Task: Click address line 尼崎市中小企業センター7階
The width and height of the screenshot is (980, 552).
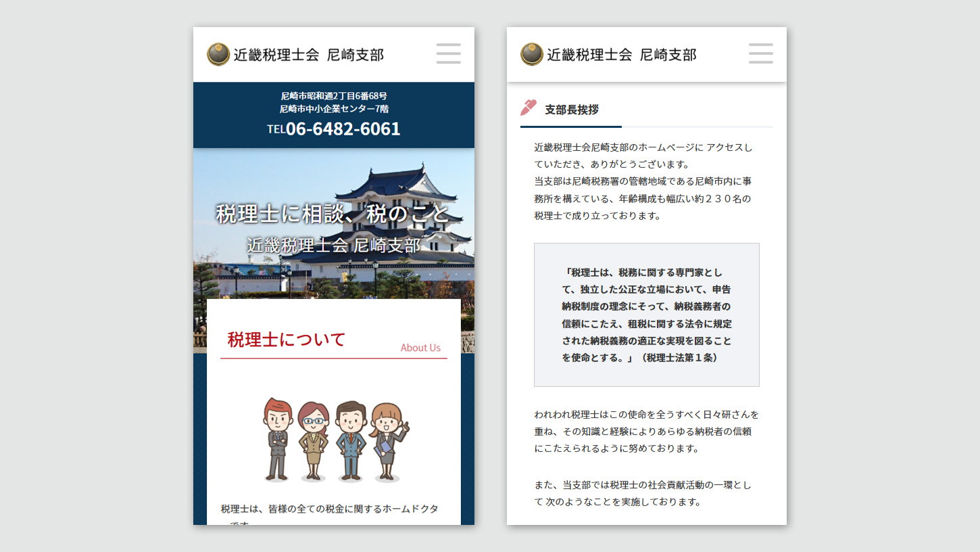Action: click(334, 109)
